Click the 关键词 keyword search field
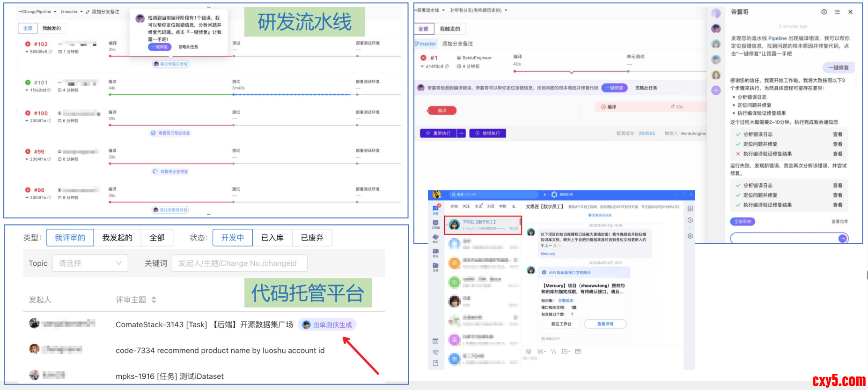The image size is (868, 390). click(x=239, y=263)
